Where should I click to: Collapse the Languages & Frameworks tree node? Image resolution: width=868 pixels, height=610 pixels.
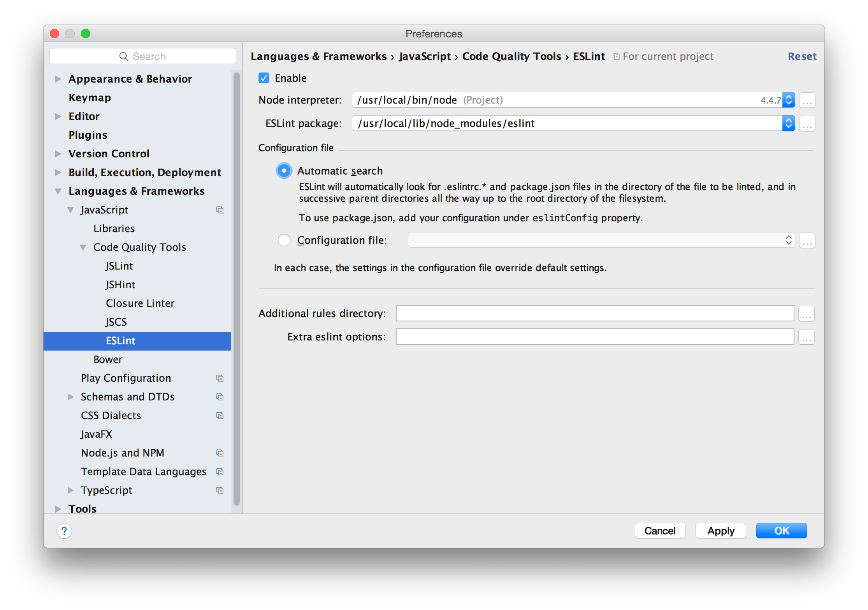[58, 191]
